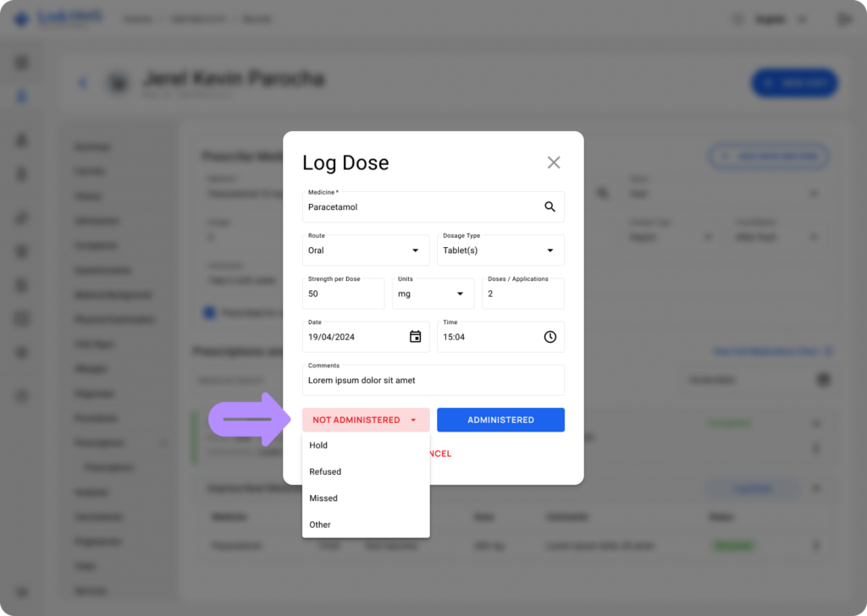Click the Doses / Applications field
Image resolution: width=867 pixels, height=616 pixels.
pos(522,294)
